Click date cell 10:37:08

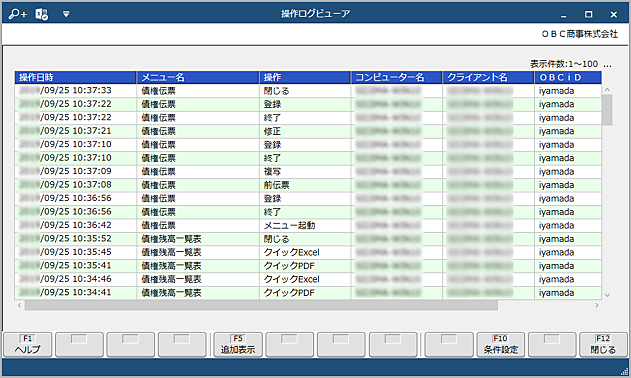click(76, 185)
